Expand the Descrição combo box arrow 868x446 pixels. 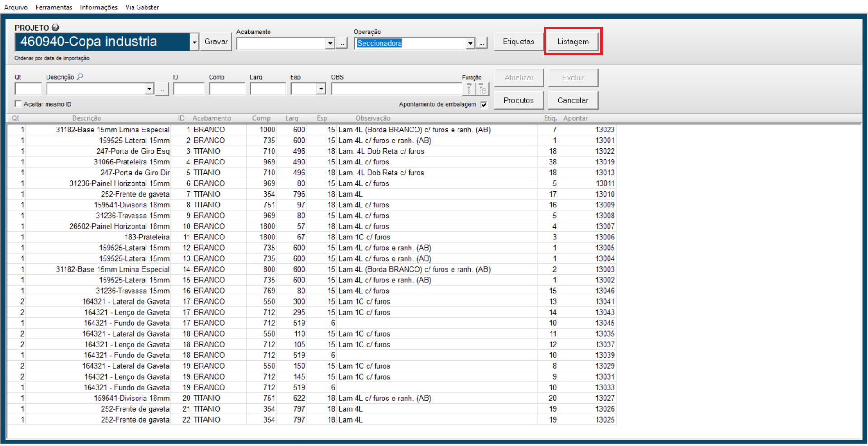pos(149,89)
